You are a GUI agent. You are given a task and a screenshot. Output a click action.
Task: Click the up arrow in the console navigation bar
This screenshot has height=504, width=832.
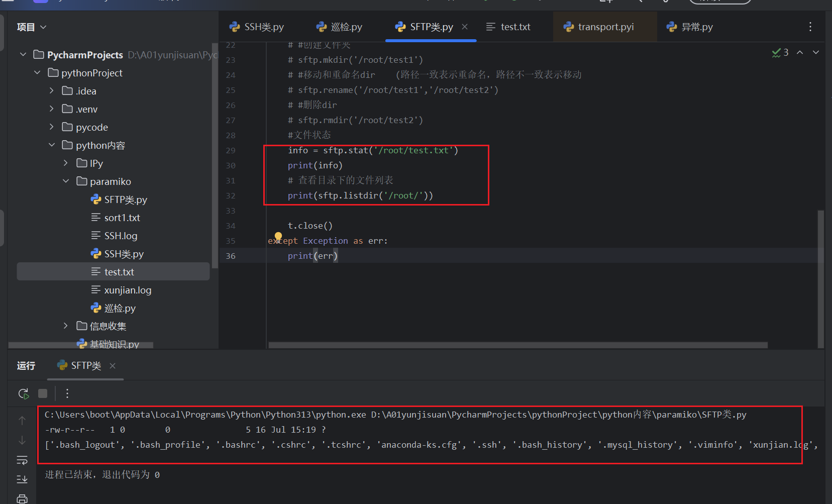[22, 420]
